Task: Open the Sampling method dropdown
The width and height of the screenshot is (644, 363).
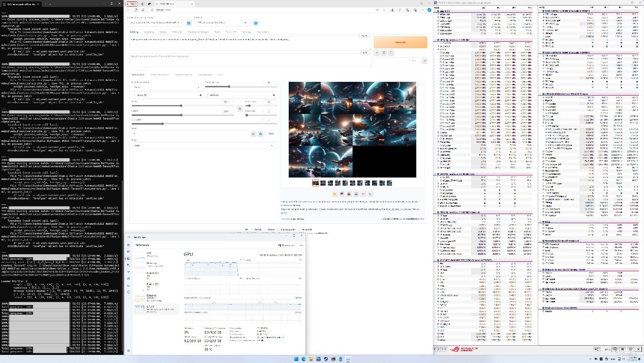Action: point(166,87)
